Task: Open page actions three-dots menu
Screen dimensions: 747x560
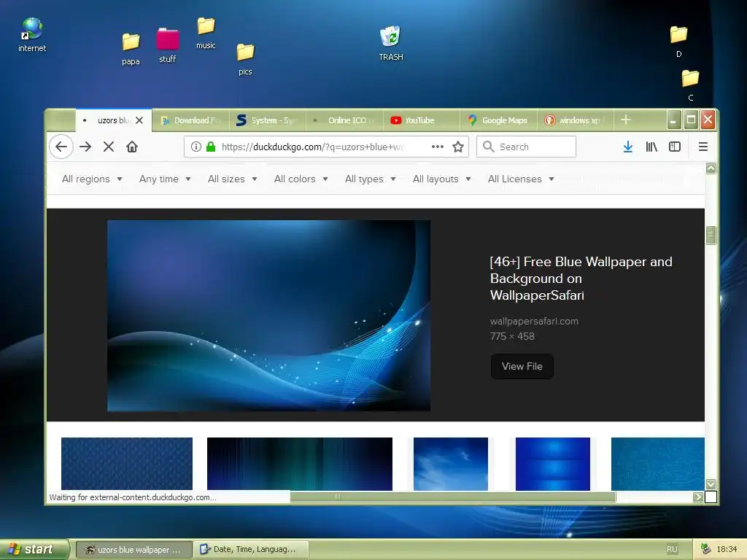Action: tap(438, 147)
